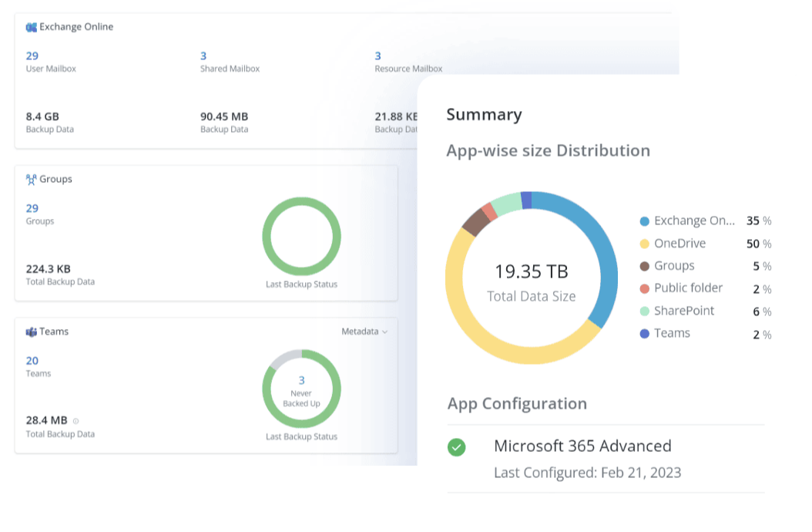Select the Exchange Online blue legend dot

pyautogui.click(x=645, y=221)
